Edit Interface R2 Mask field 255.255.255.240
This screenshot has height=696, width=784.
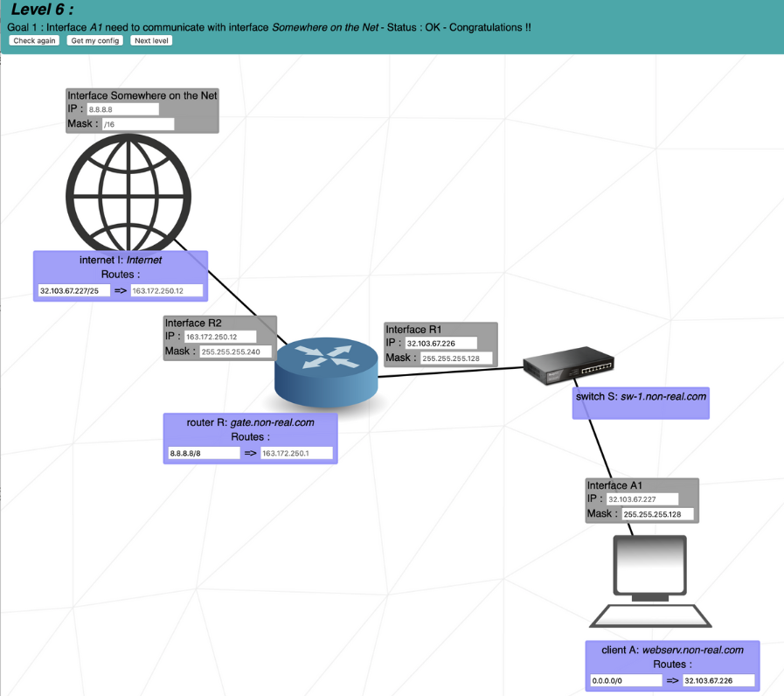[236, 351]
